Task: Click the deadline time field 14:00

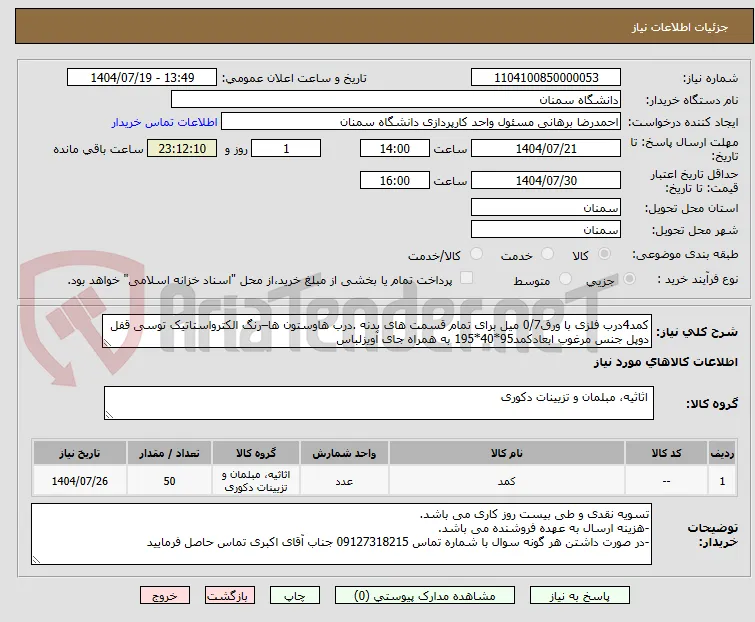Action: (395, 148)
